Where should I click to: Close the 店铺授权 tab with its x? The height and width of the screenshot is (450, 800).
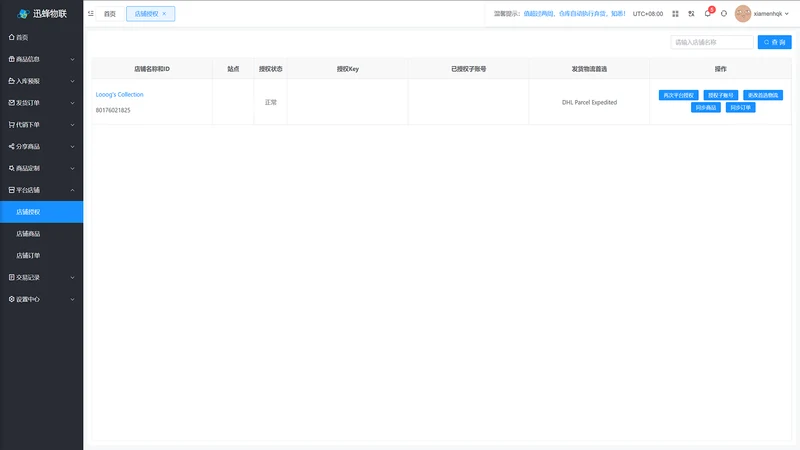164,14
